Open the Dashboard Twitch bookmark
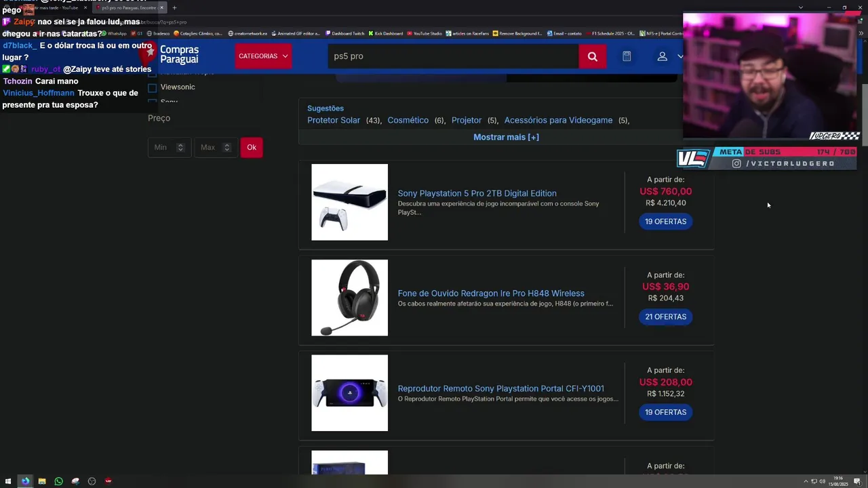The image size is (868, 488). click(344, 33)
